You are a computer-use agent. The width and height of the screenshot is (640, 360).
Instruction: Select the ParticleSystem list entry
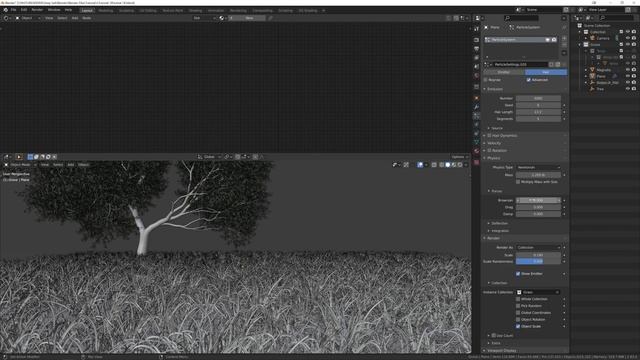pos(520,40)
